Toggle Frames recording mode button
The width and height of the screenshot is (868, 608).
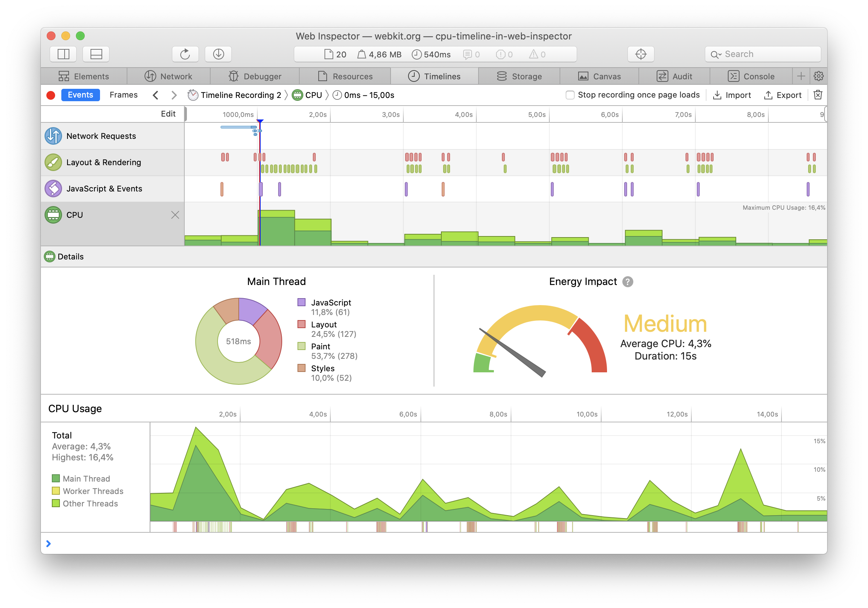124,94
